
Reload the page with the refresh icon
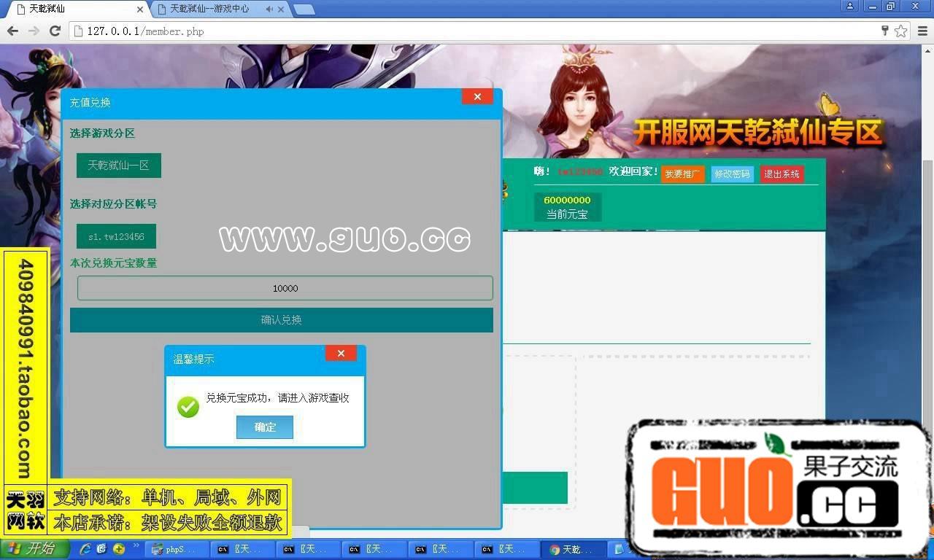pyautogui.click(x=55, y=31)
